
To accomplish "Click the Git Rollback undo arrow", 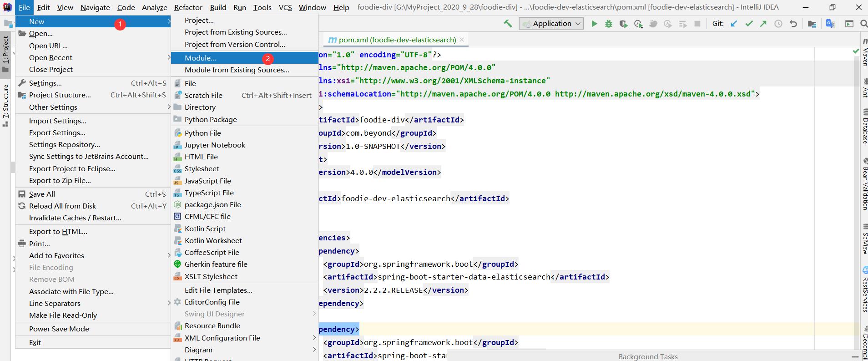I will tap(793, 24).
